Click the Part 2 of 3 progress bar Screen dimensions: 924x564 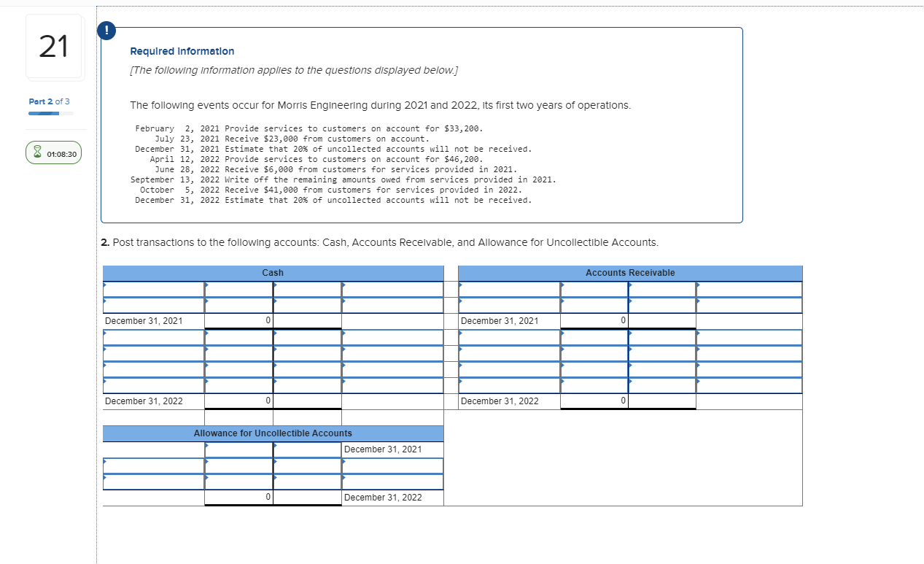[x=51, y=113]
